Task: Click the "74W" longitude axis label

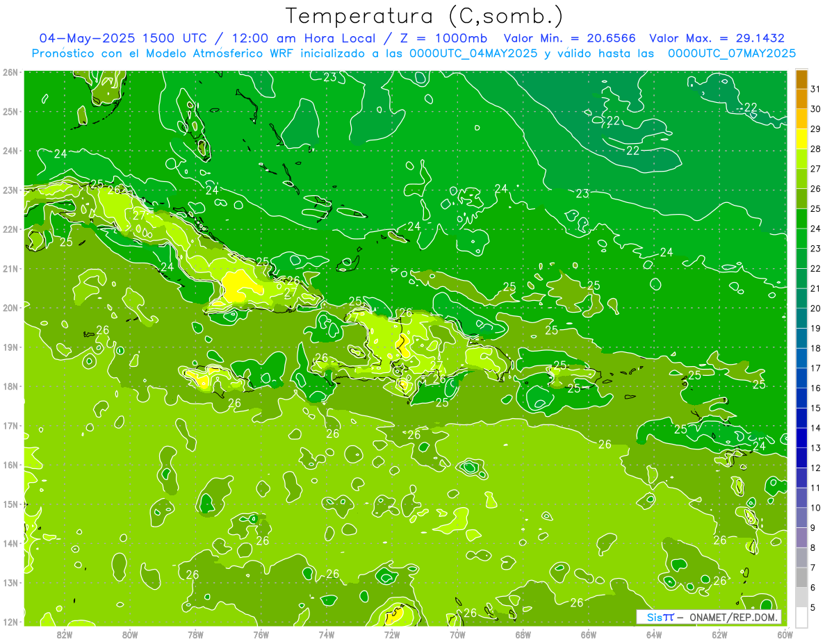Action: coord(326,634)
